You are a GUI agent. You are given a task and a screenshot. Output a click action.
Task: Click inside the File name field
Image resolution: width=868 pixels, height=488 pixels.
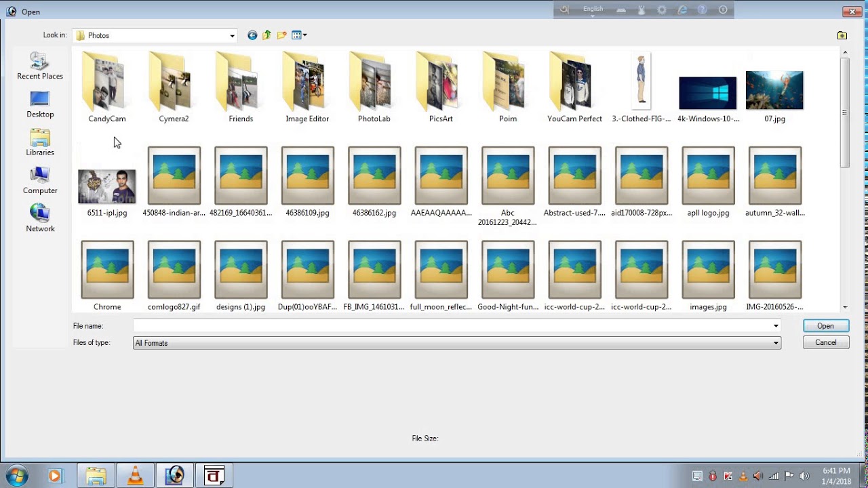(452, 326)
